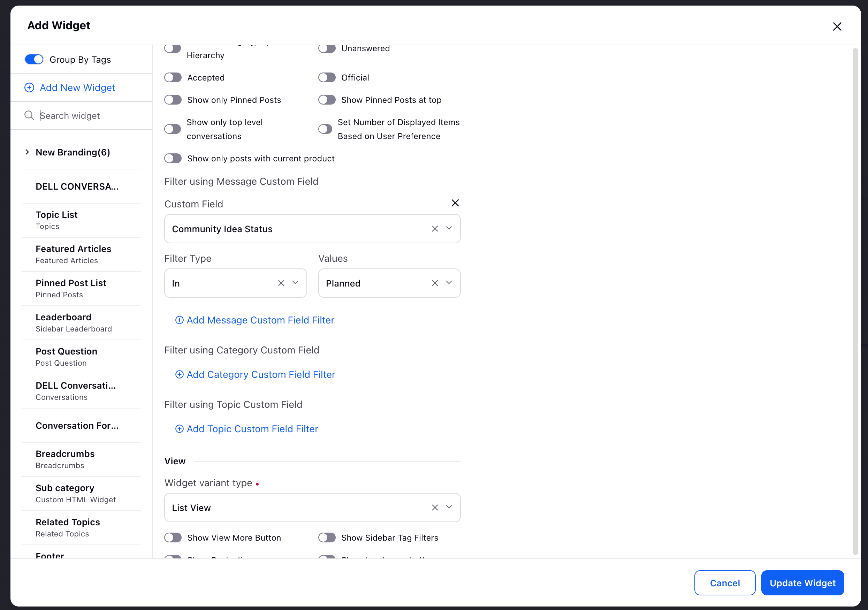Image resolution: width=868 pixels, height=610 pixels.
Task: Clear the In filter type selection
Action: [x=281, y=283]
